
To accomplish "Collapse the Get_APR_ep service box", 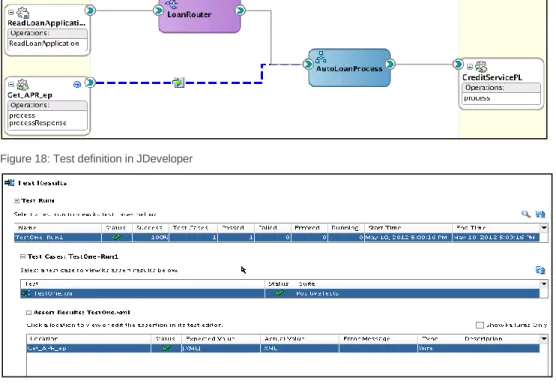I will (x=11, y=85).
